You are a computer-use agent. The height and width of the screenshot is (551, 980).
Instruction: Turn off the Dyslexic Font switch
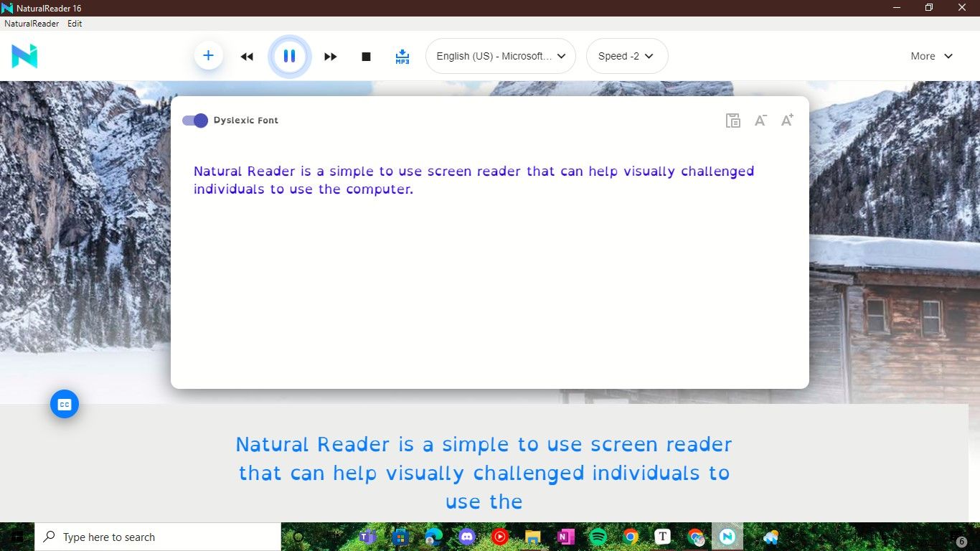coord(194,120)
